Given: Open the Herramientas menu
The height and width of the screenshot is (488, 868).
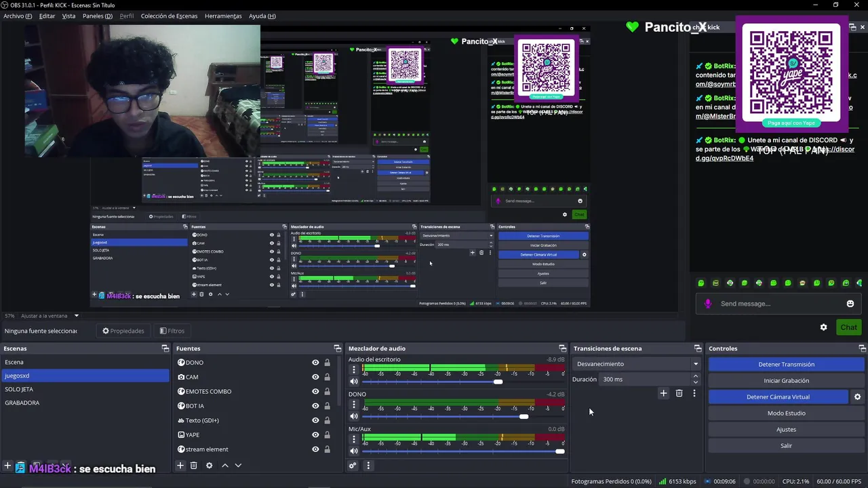Looking at the screenshot, I should [x=223, y=16].
